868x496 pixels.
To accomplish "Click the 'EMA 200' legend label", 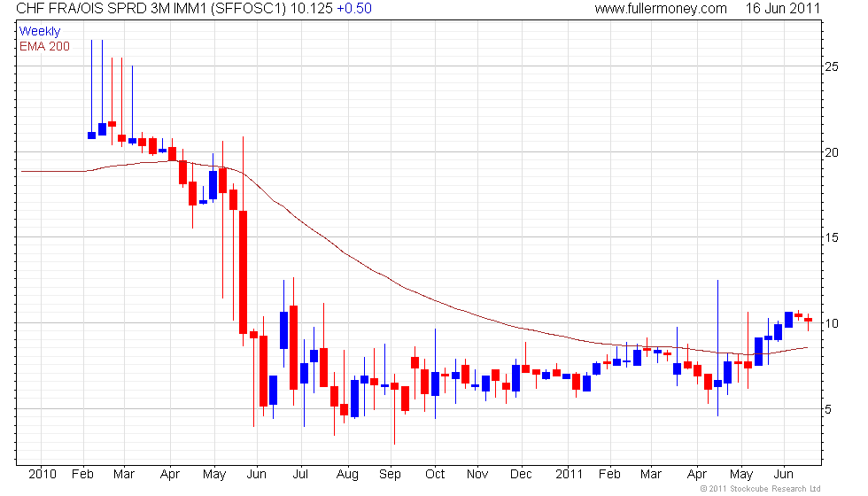I will [44, 46].
